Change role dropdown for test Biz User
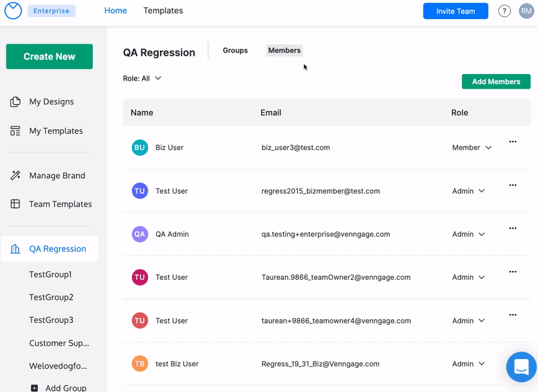This screenshot has width=538, height=392. coord(468,364)
